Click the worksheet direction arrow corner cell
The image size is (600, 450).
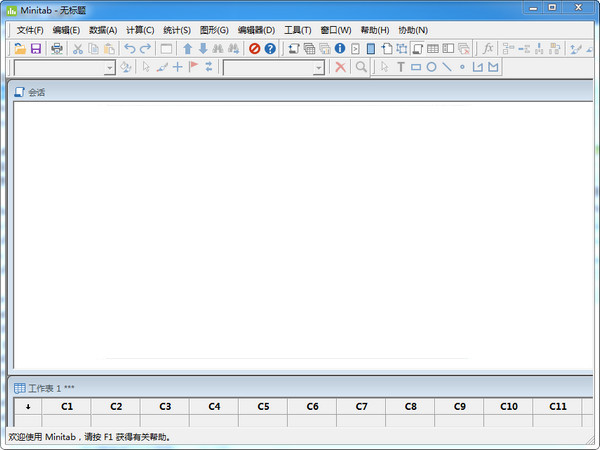[x=28, y=407]
